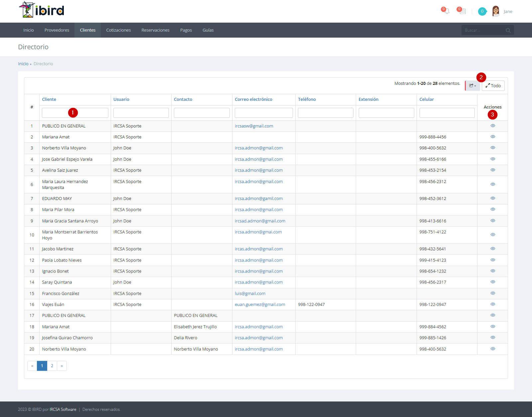
Task: Open the Guías menu
Action: [208, 30]
